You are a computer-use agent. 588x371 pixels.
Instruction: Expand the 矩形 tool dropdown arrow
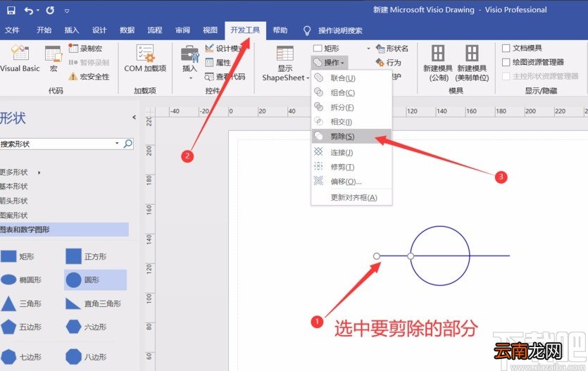pyautogui.click(x=368, y=49)
